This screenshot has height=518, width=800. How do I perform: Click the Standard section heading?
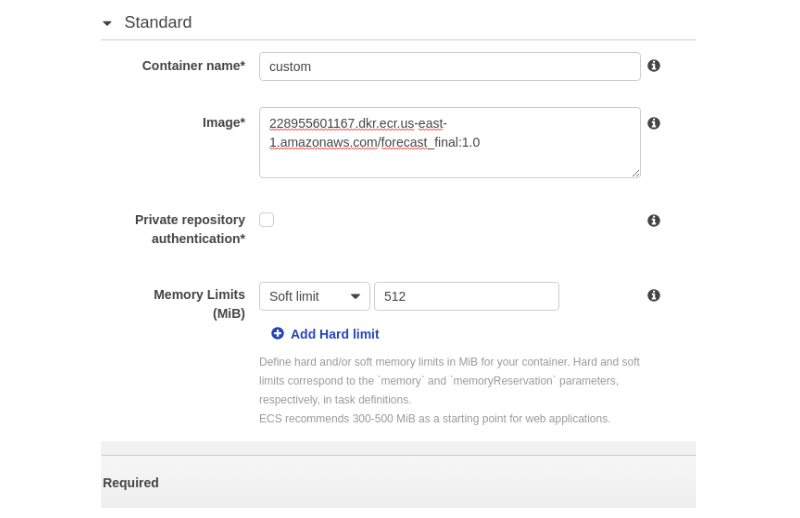(158, 22)
